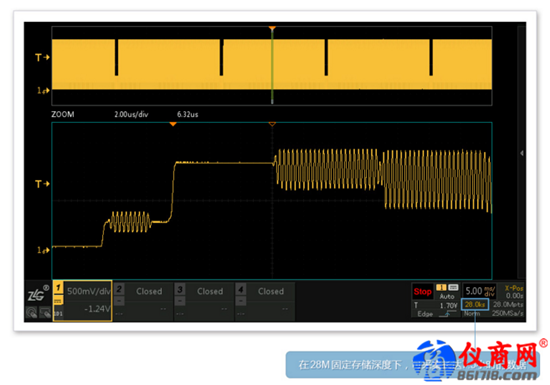Open the Edge trigger type menu
Screen dimensions: 550x385
[425, 314]
